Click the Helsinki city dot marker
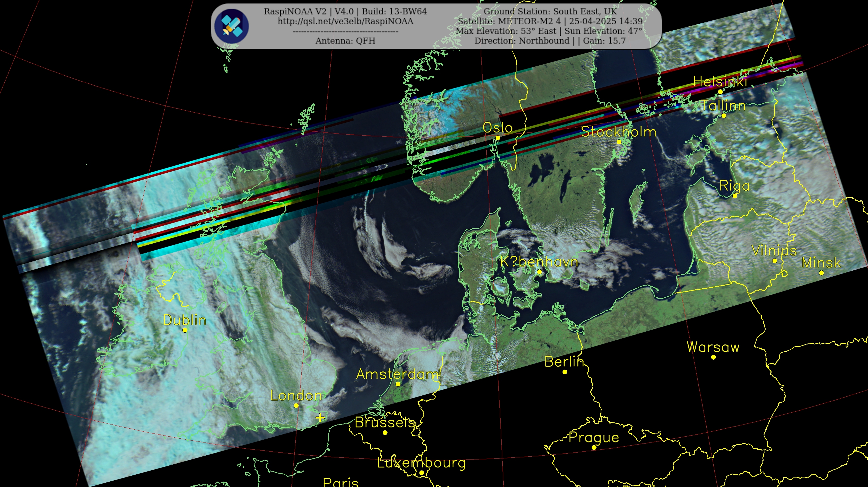868x487 pixels. point(720,92)
